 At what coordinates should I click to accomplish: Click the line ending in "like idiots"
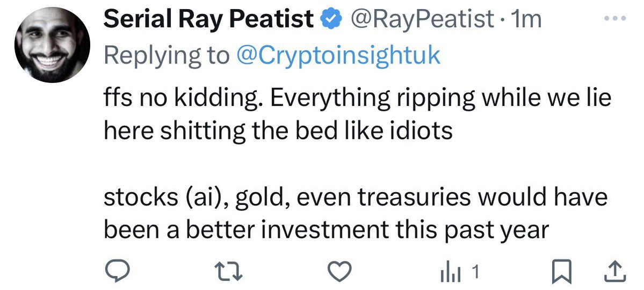pos(277,132)
